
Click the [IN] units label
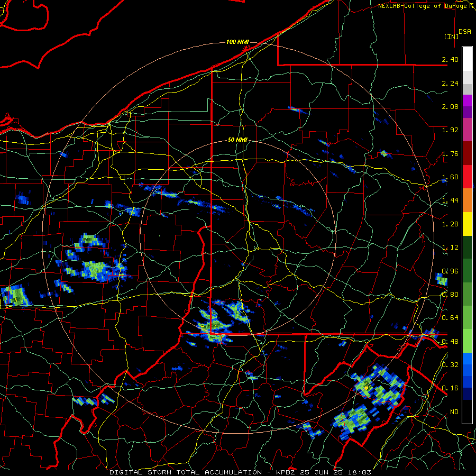click(x=451, y=36)
